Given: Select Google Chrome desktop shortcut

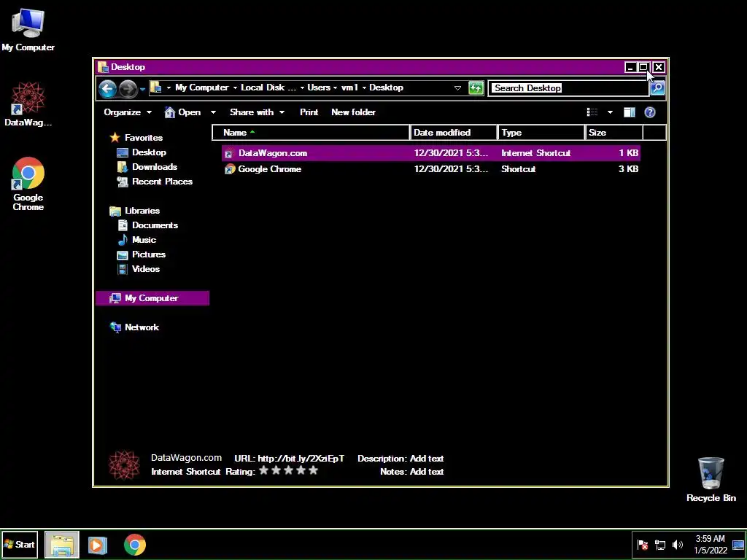Looking at the screenshot, I should (28, 184).
